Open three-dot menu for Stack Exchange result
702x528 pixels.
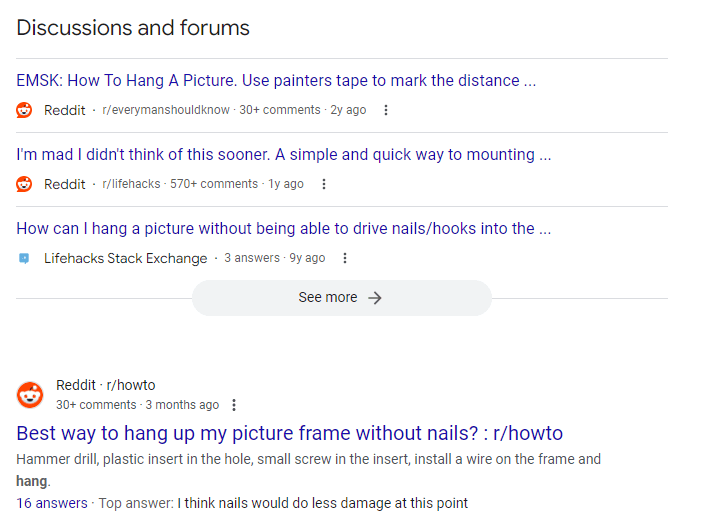345,258
